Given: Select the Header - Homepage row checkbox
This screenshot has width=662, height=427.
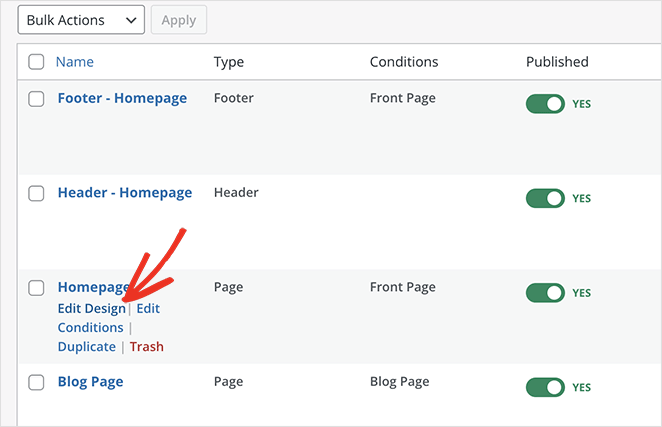Looking at the screenshot, I should coord(36,193).
